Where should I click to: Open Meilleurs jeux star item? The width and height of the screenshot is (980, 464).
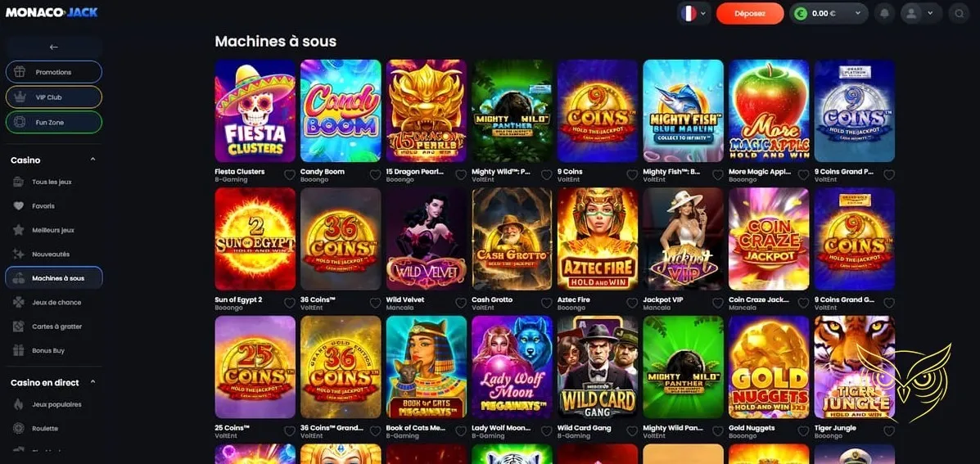point(54,230)
